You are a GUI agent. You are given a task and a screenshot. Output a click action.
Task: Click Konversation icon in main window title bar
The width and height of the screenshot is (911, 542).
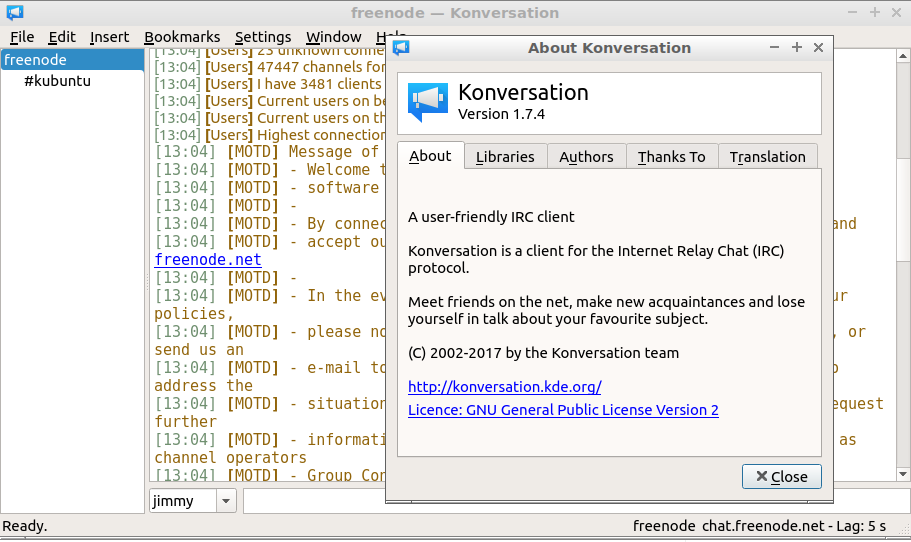click(x=15, y=12)
